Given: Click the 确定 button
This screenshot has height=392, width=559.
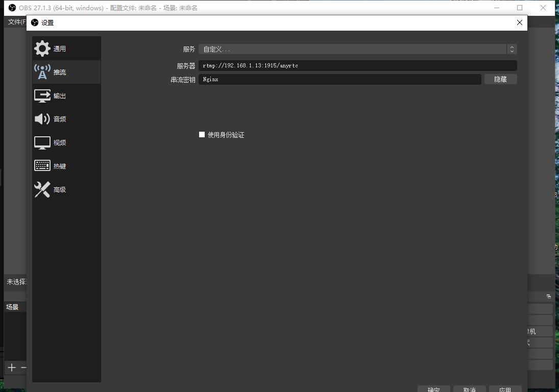Looking at the screenshot, I should 433,389.
